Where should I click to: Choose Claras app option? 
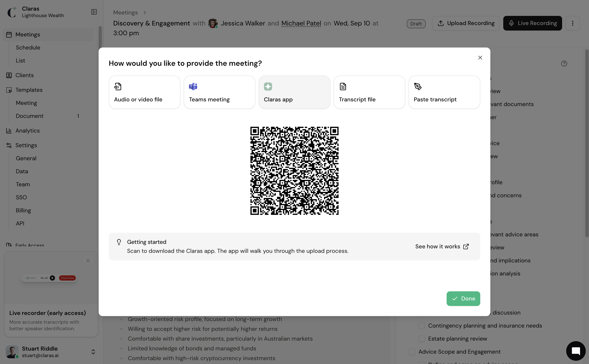coord(294,92)
